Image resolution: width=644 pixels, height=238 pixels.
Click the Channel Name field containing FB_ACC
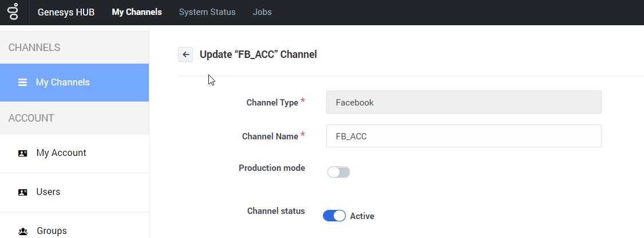click(x=464, y=136)
